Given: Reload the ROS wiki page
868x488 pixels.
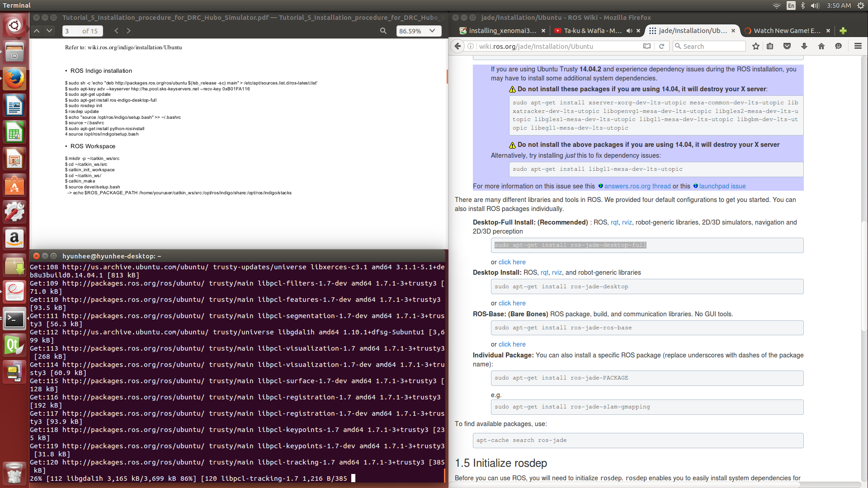Looking at the screenshot, I should tap(661, 46).
